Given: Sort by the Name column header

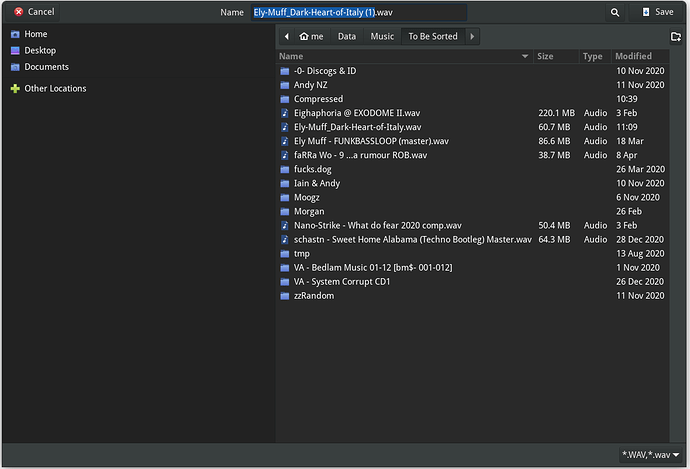Looking at the screenshot, I should pyautogui.click(x=404, y=56).
